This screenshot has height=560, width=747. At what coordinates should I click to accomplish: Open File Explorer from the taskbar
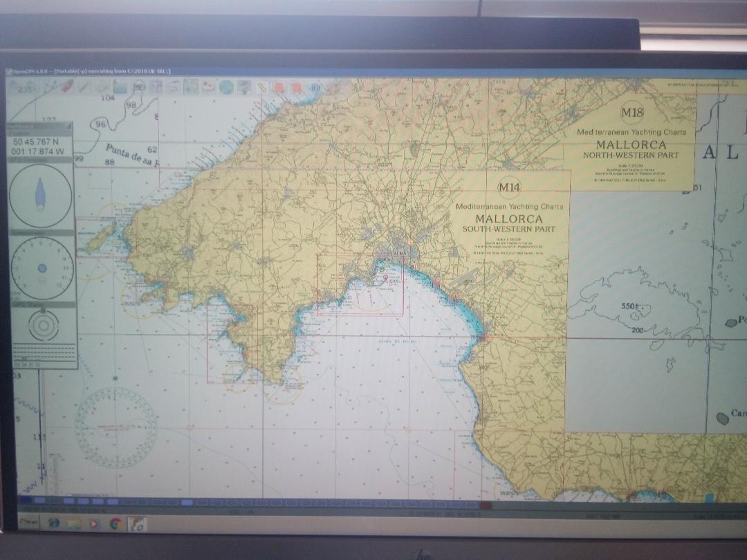coord(74,523)
